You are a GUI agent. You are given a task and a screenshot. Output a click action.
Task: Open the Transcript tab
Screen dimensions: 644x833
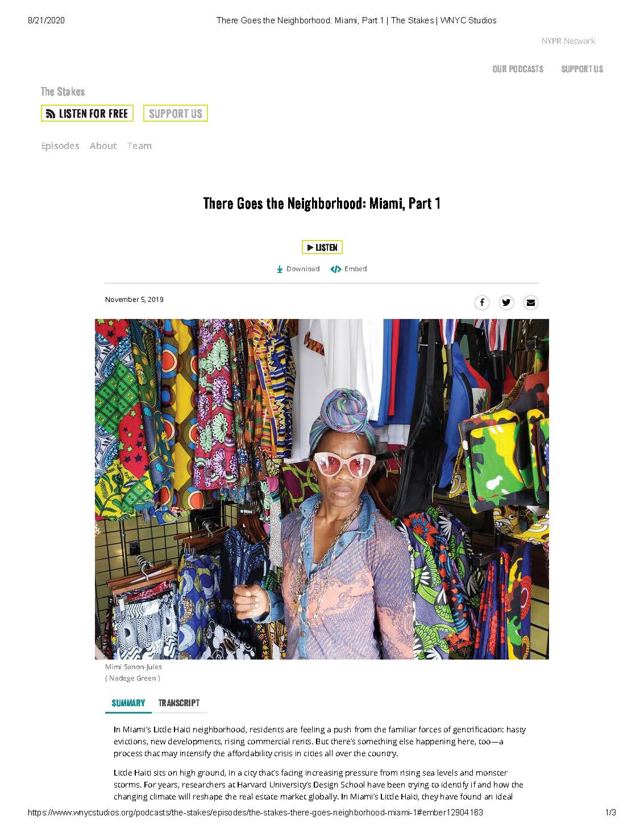point(179,703)
